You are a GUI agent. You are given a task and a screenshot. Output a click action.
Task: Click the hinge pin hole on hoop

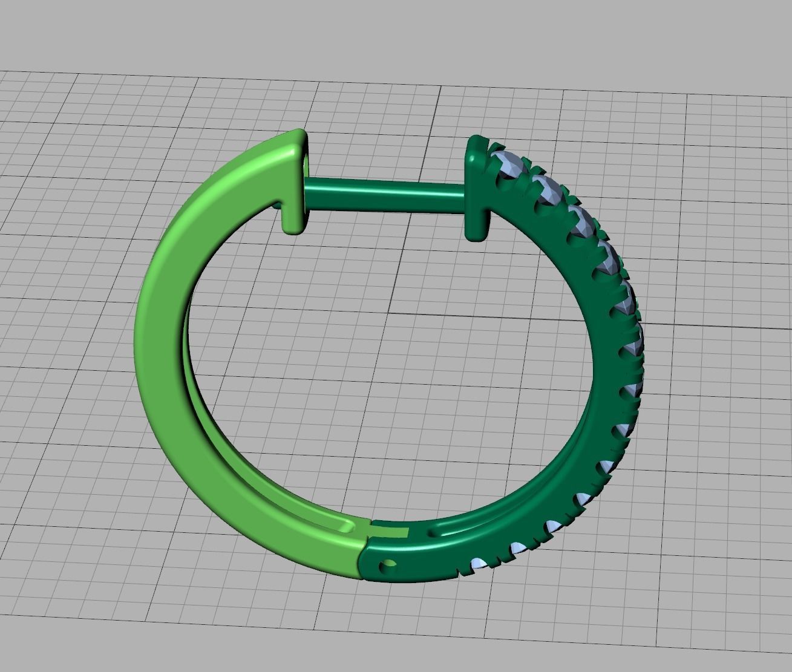(x=387, y=567)
